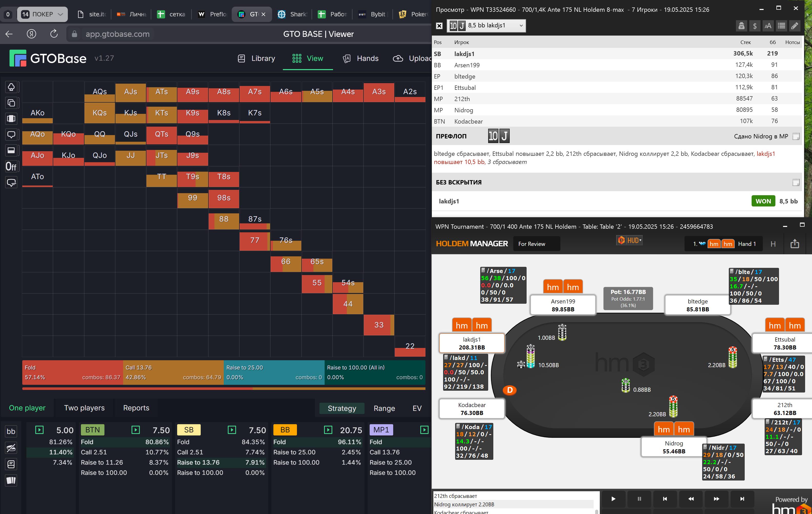The width and height of the screenshot is (812, 514).
Task: Click the pencil edit icon in hand viewer
Action: 795,26
